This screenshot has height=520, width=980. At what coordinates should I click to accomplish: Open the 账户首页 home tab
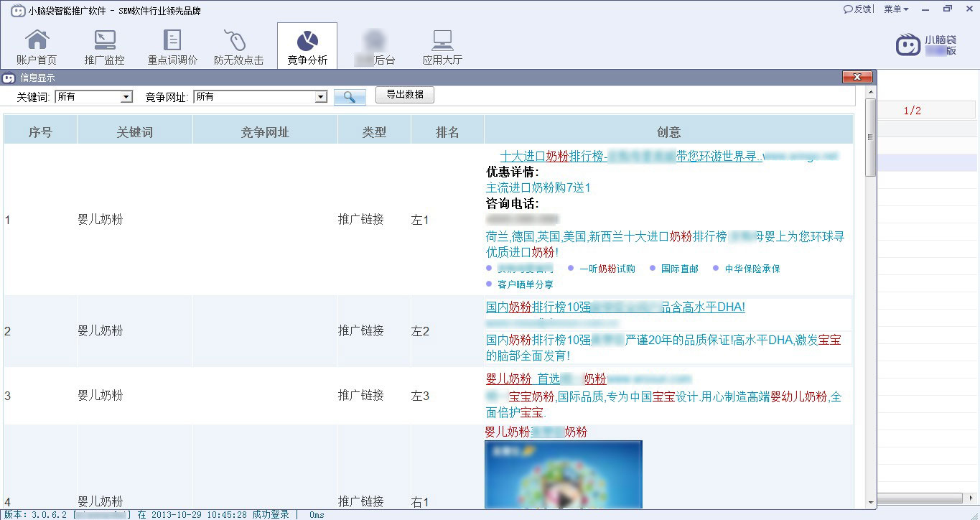coord(37,47)
